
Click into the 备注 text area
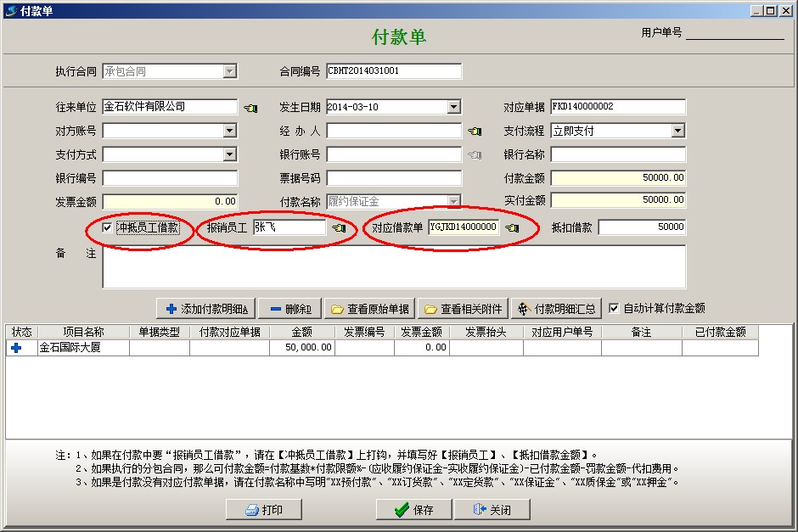pyautogui.click(x=394, y=267)
